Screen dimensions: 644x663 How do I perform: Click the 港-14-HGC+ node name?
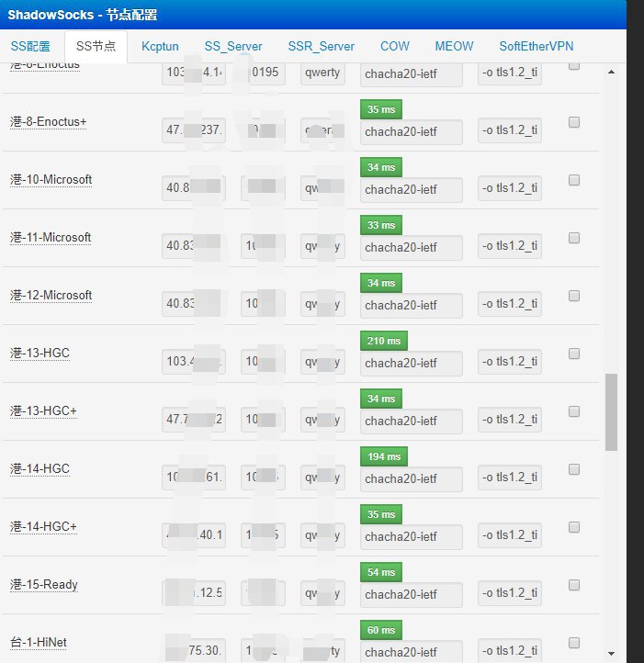pos(44,526)
